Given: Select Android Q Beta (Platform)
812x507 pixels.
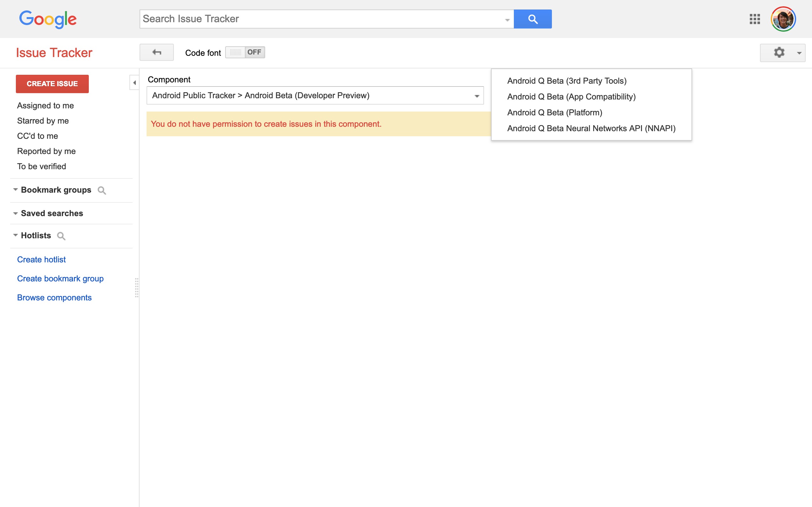Looking at the screenshot, I should (555, 113).
